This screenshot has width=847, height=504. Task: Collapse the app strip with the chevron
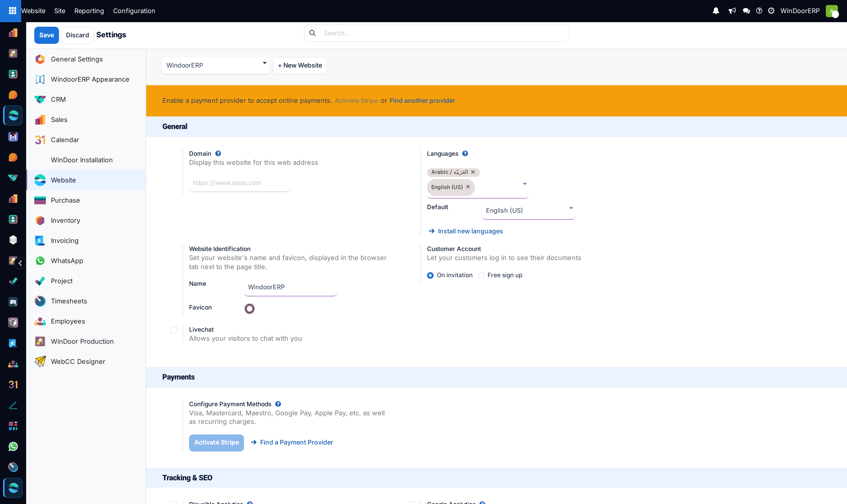(20, 263)
